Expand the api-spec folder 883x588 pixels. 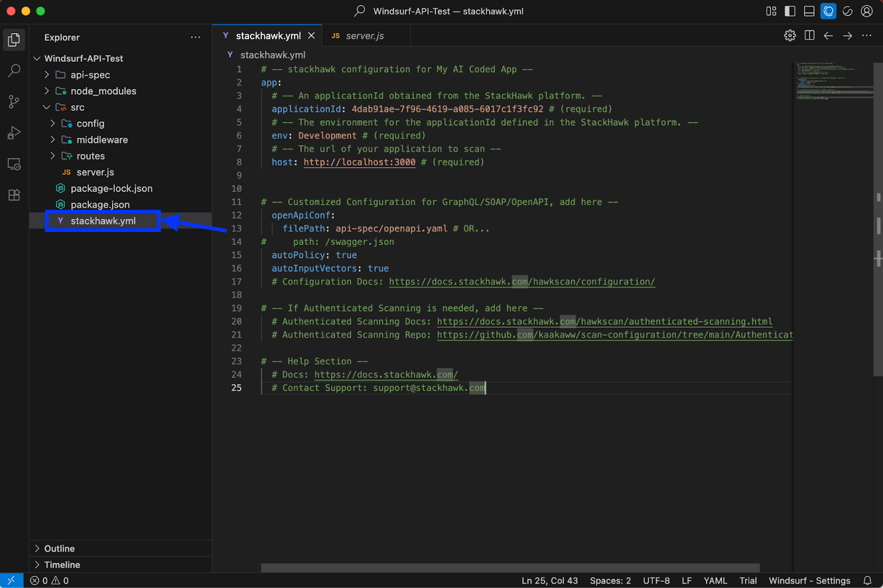pyautogui.click(x=46, y=74)
